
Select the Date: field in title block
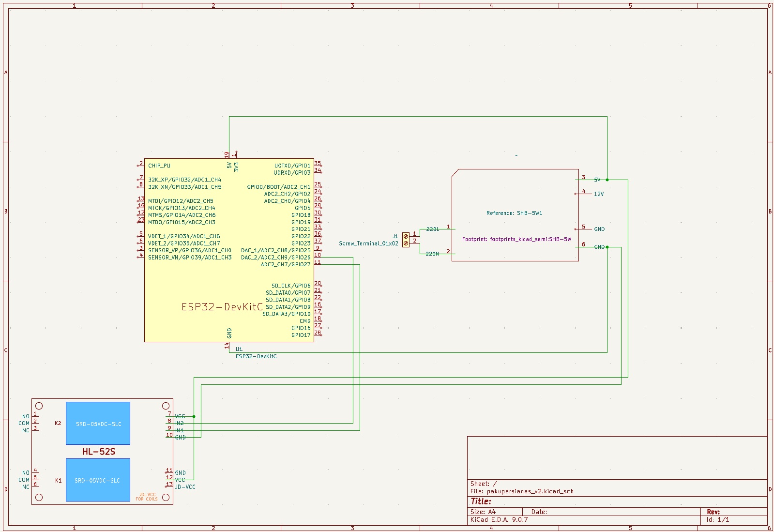[x=539, y=512]
